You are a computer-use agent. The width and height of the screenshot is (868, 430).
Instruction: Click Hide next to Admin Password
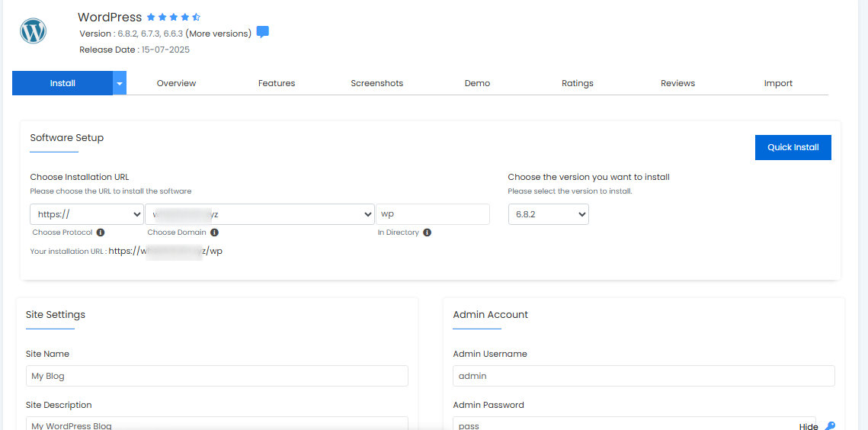(809, 426)
